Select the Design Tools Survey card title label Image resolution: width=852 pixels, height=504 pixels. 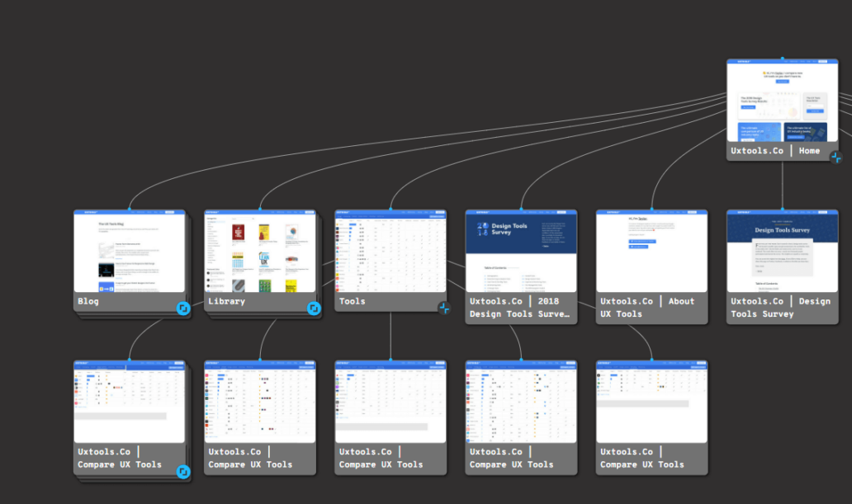click(x=782, y=308)
